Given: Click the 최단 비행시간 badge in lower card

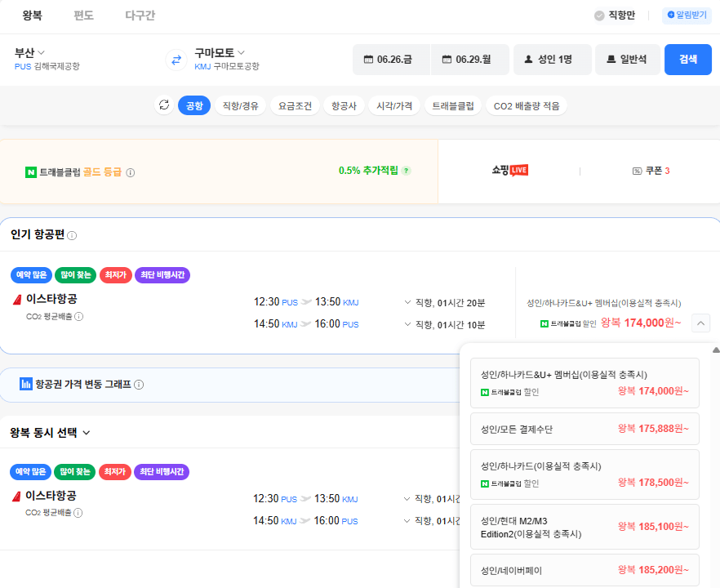Looking at the screenshot, I should click(x=162, y=472).
